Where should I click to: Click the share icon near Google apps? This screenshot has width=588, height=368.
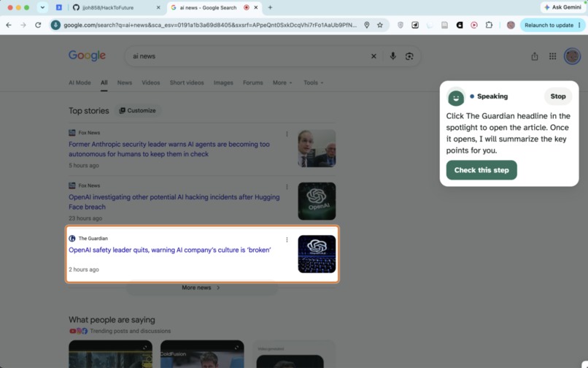534,56
